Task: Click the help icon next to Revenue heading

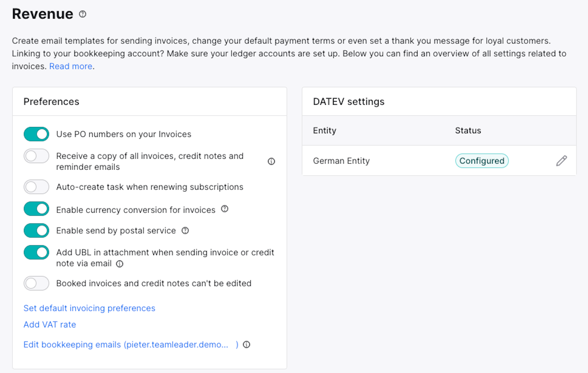Action: coord(82,14)
